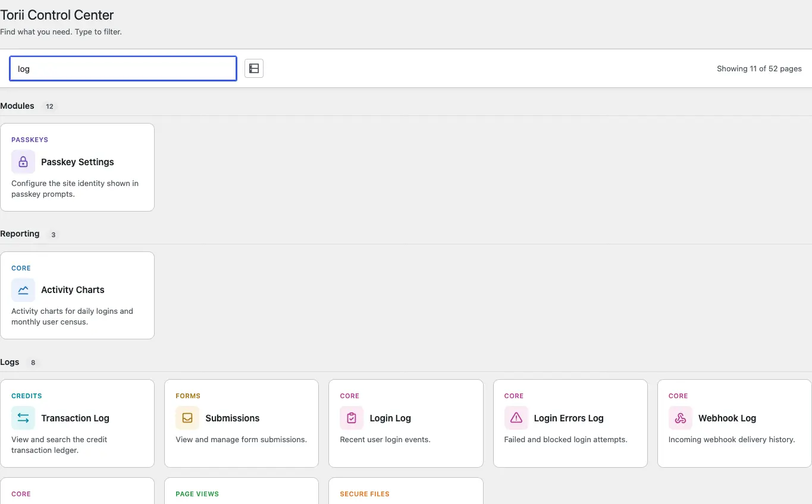812x504 pixels.
Task: Click the Modules section heading
Action: tap(17, 106)
